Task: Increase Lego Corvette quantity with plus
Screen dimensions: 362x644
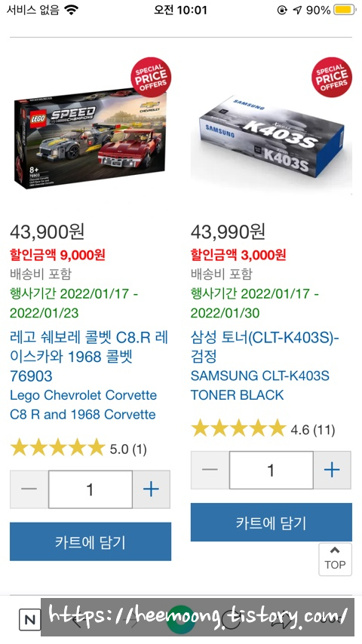Action: [x=151, y=489]
